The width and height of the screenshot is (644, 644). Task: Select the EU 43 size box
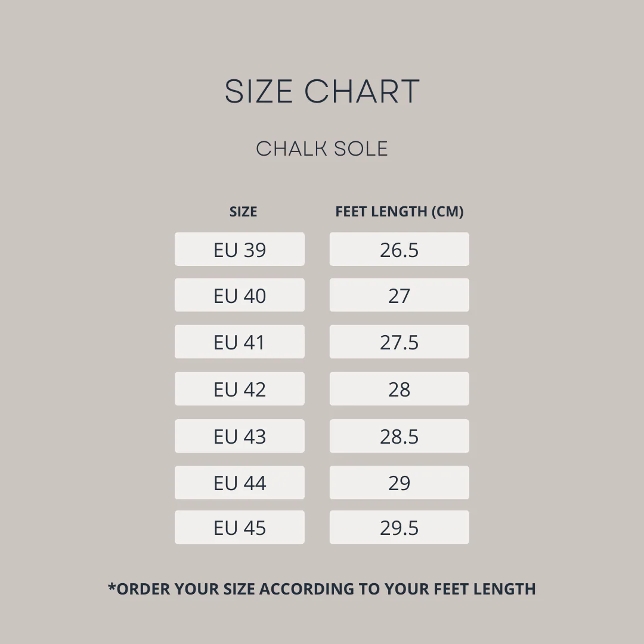coord(240,436)
